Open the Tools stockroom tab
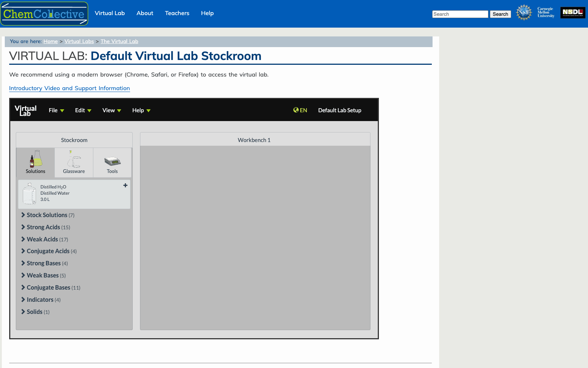This screenshot has width=588, height=368. coord(112,163)
